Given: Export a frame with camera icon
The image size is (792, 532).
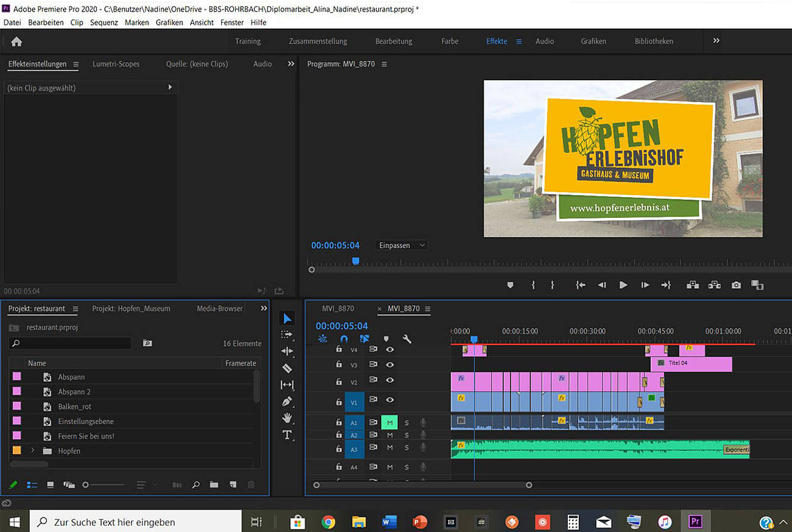Looking at the screenshot, I should (x=737, y=285).
